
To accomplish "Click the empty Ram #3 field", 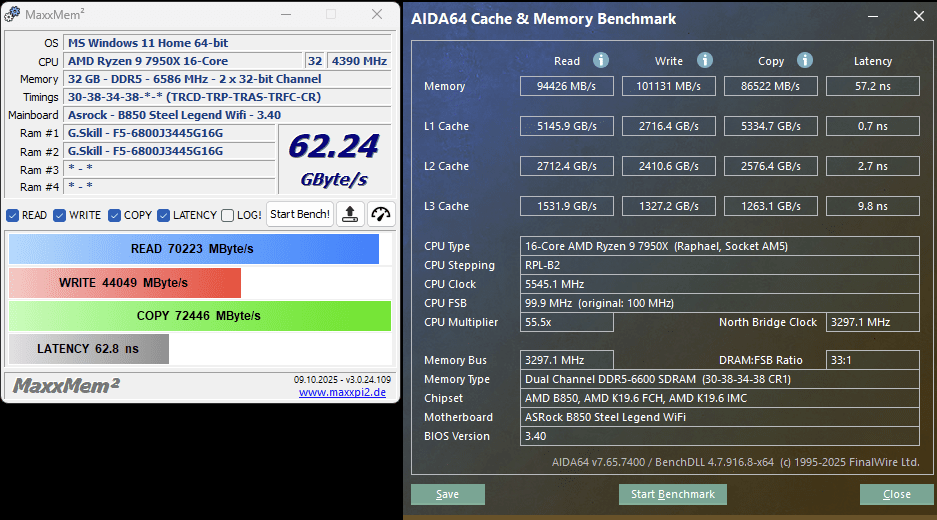I will [169, 169].
